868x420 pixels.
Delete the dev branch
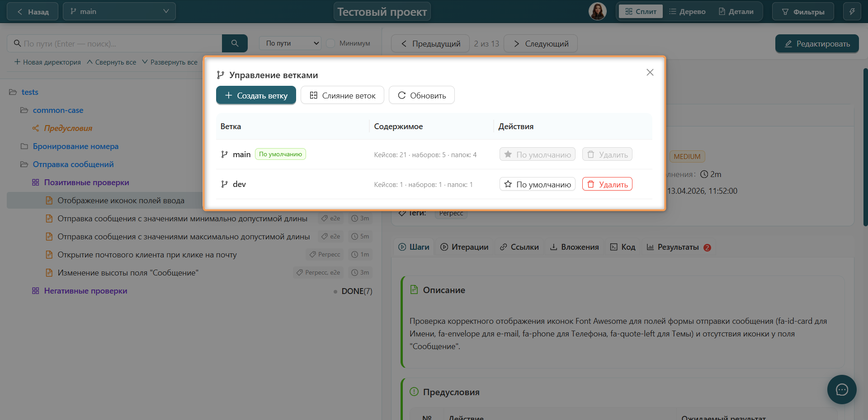click(x=607, y=184)
